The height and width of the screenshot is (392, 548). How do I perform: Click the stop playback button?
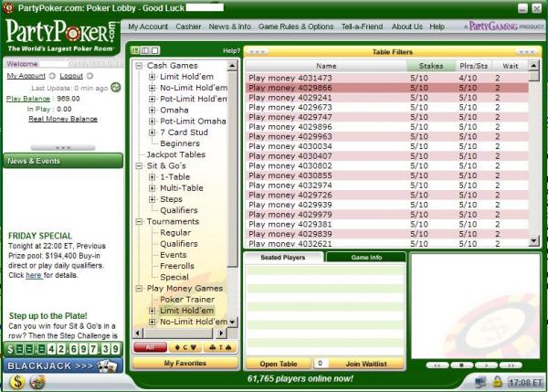pyautogui.click(x=461, y=366)
